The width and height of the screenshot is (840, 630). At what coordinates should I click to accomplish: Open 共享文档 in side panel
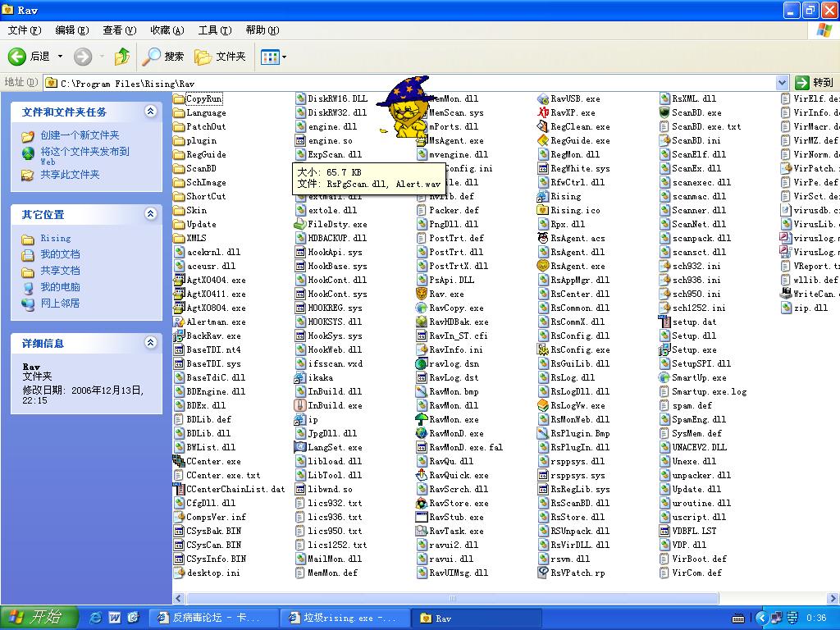pos(60,271)
